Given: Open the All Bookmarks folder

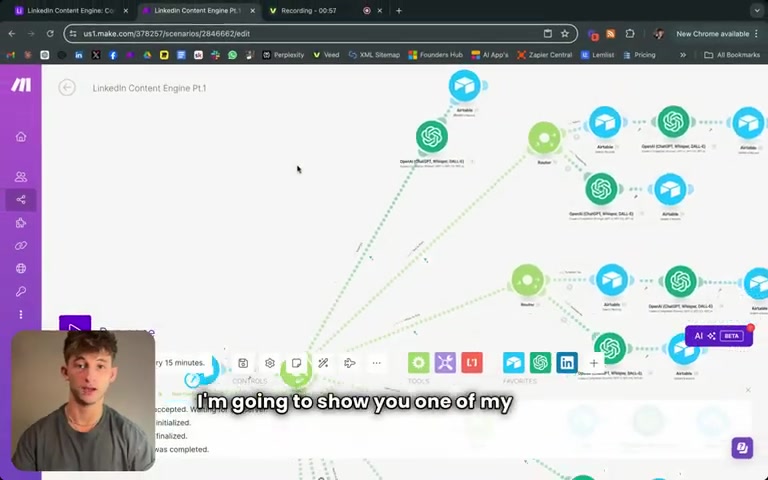Looking at the screenshot, I should pyautogui.click(x=732, y=55).
